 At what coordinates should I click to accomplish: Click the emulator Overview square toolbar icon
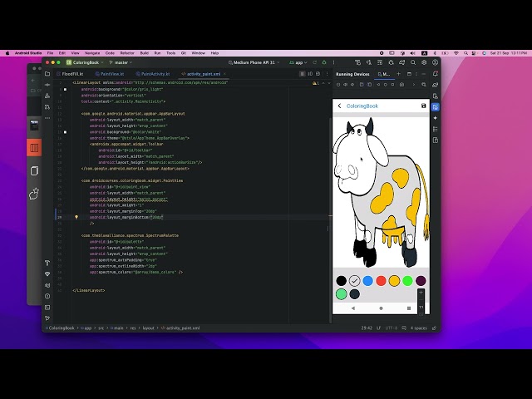(393, 85)
